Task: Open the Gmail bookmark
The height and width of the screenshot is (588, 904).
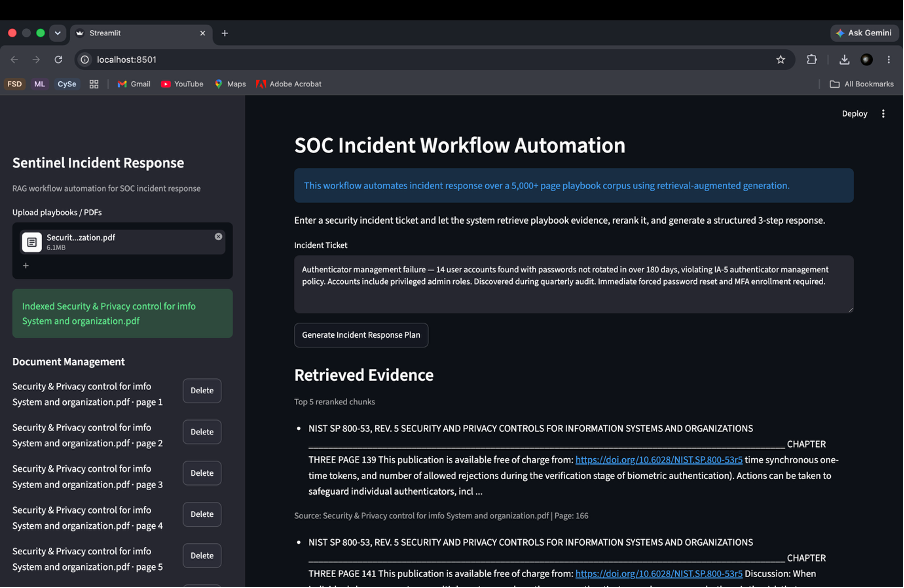Action: [134, 84]
